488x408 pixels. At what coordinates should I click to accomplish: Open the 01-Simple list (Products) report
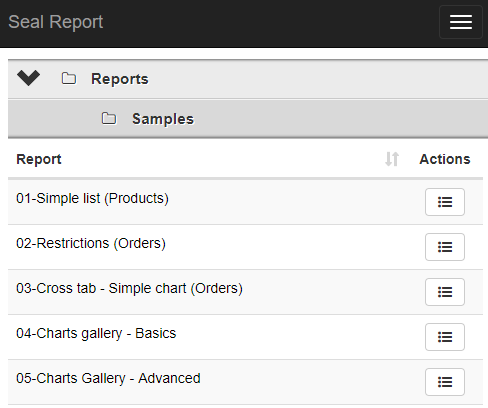92,198
